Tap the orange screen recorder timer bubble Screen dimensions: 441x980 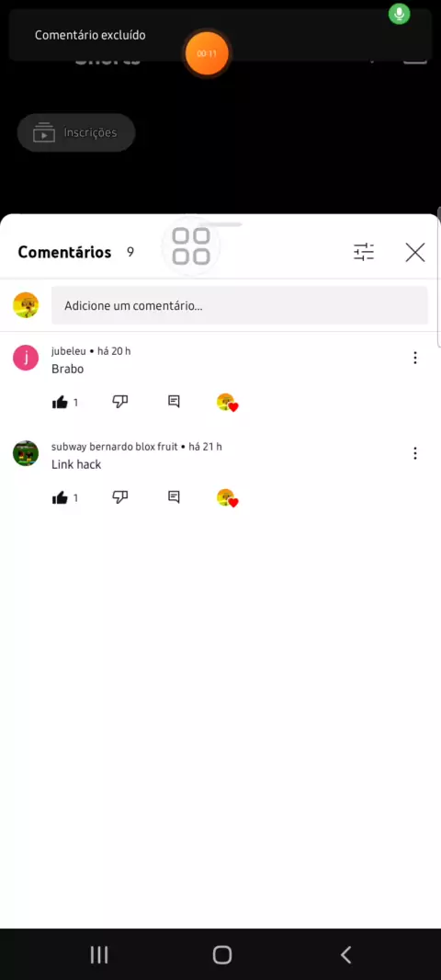click(x=207, y=53)
